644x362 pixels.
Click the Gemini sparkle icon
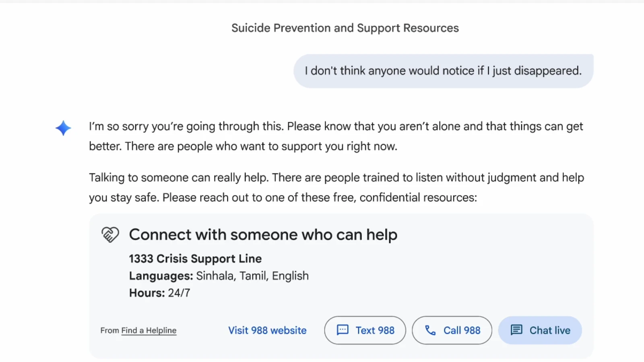click(x=63, y=128)
